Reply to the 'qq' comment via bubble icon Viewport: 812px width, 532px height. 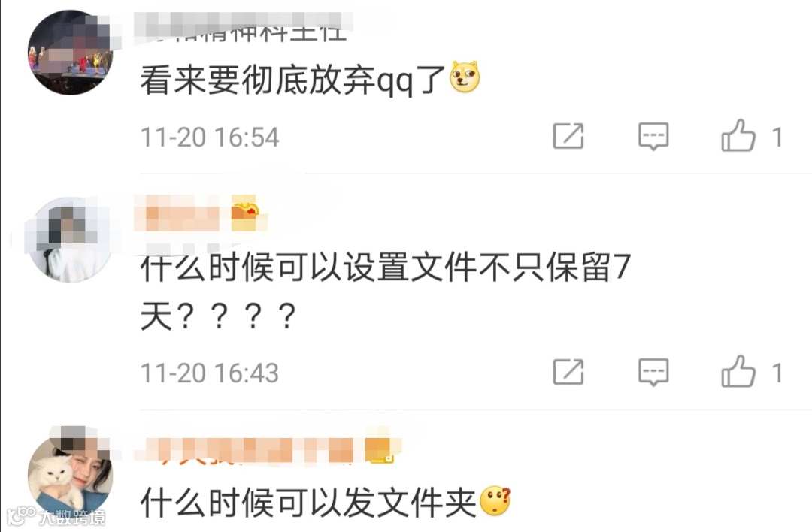[653, 137]
